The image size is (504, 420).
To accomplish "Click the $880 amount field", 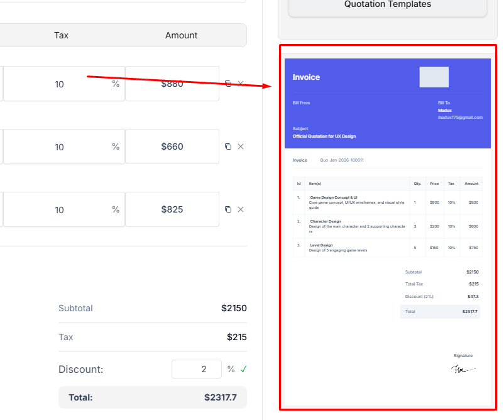I will (172, 82).
